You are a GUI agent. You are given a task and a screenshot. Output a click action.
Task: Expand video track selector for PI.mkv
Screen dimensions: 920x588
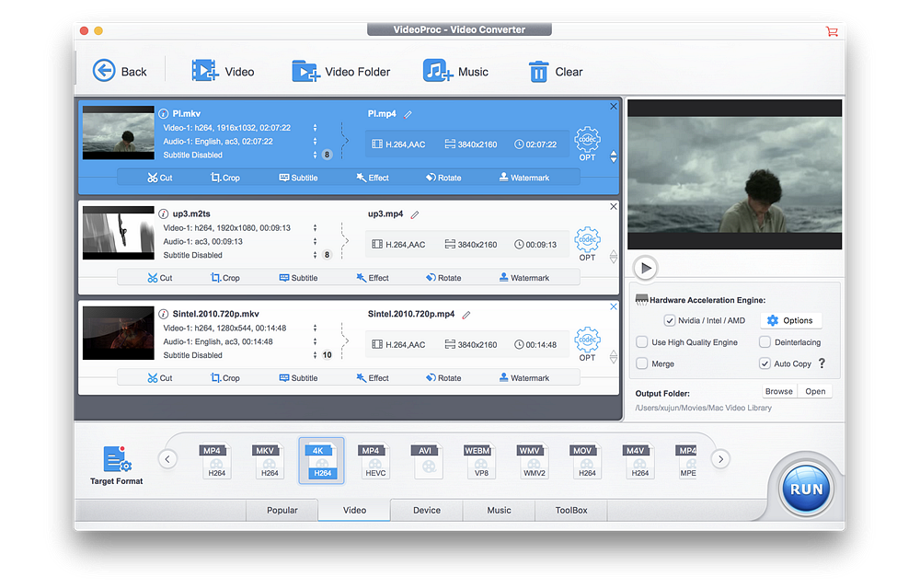pyautogui.click(x=315, y=128)
